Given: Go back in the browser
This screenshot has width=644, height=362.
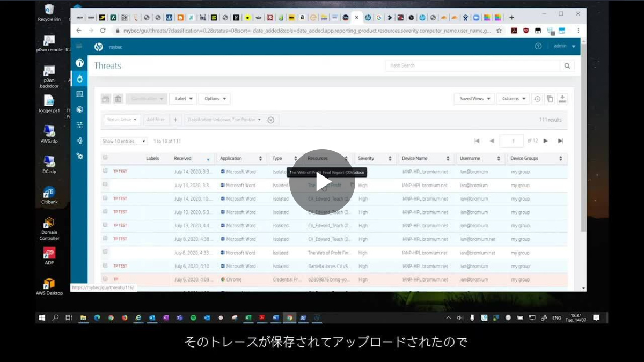Looking at the screenshot, I should (79, 31).
